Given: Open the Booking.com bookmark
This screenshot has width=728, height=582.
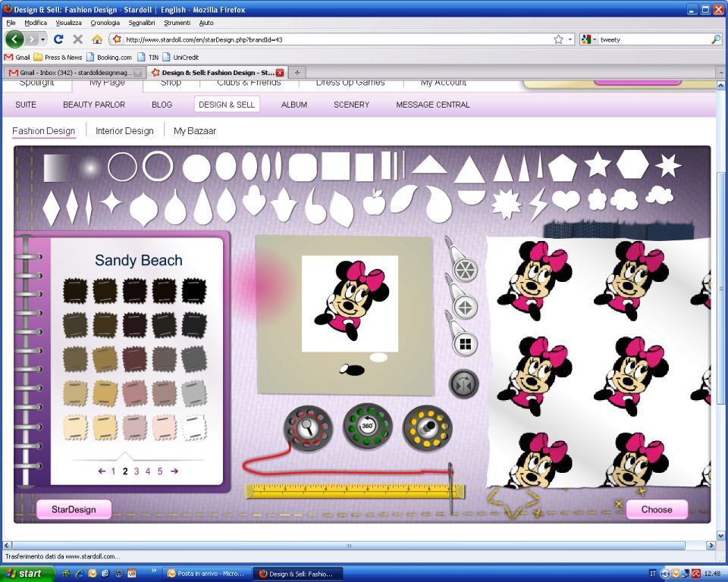Looking at the screenshot, I should point(109,58).
